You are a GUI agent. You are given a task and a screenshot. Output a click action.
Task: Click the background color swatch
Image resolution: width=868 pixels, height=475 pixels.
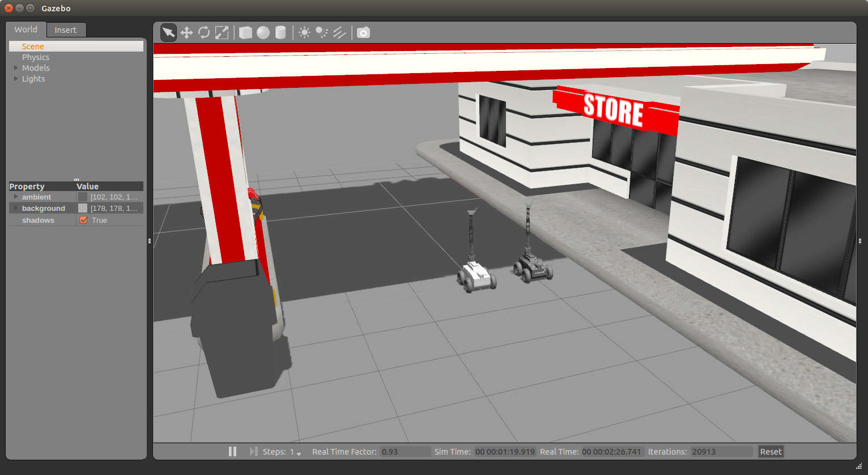[83, 209]
